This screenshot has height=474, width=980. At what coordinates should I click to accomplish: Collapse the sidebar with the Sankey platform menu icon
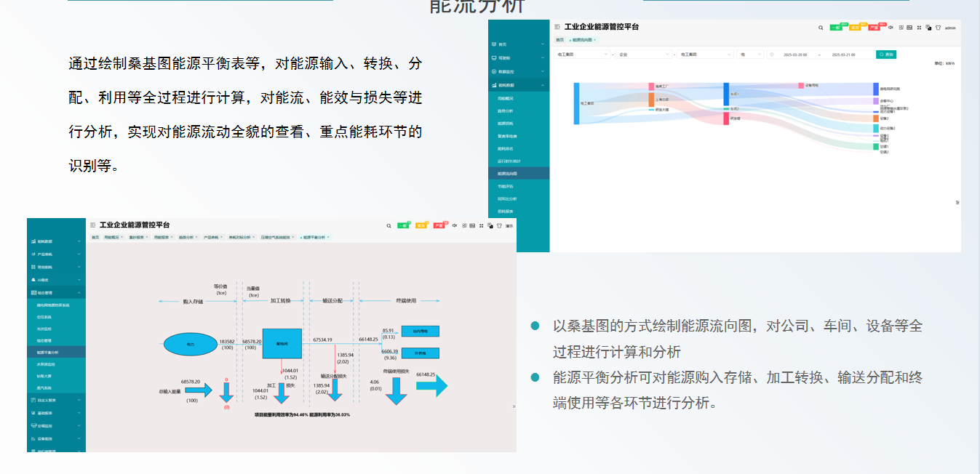(x=557, y=27)
